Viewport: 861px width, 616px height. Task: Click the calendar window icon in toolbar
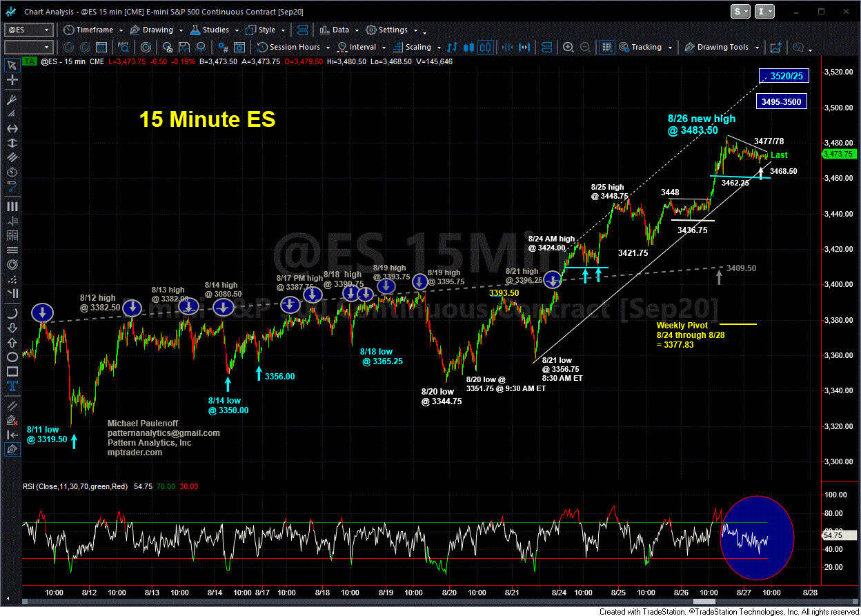point(102,47)
